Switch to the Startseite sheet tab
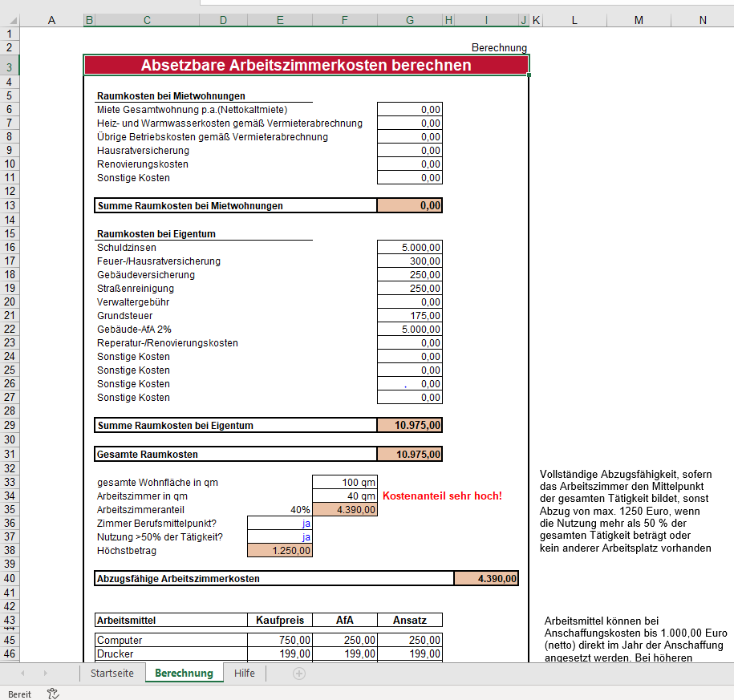The height and width of the screenshot is (700, 734). pyautogui.click(x=112, y=674)
